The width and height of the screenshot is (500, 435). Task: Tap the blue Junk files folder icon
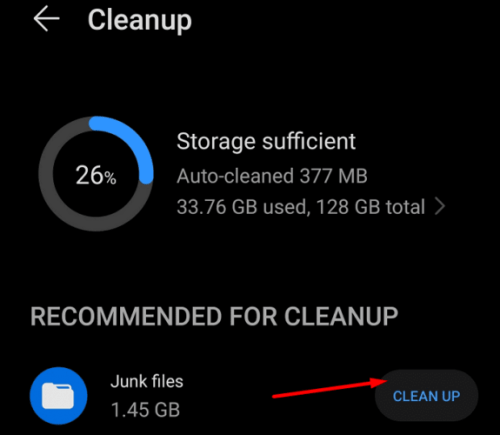pyautogui.click(x=59, y=396)
